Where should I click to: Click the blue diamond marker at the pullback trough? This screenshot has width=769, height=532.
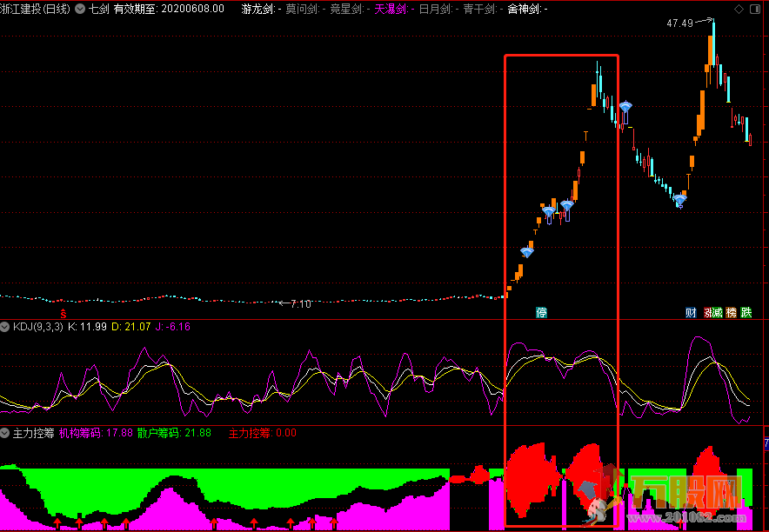tap(679, 199)
